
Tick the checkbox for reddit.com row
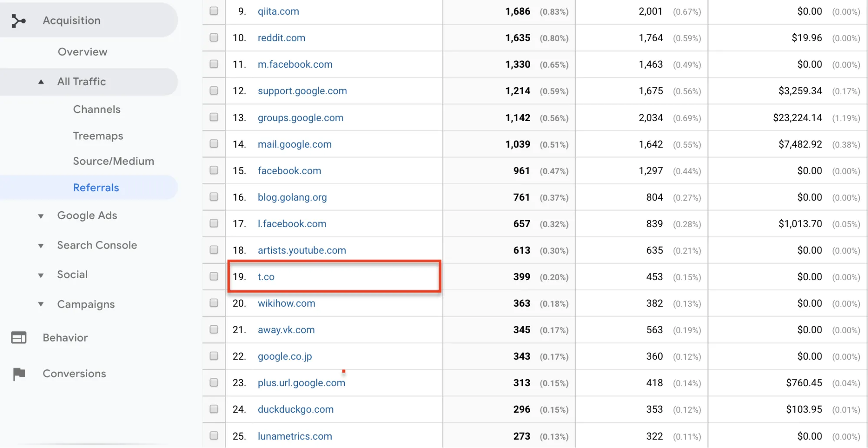click(x=214, y=37)
